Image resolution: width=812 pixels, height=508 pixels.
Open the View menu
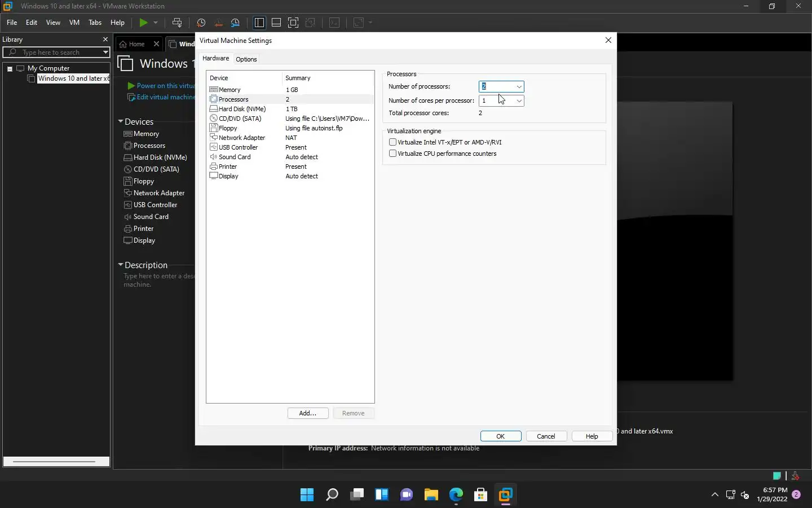tap(53, 23)
